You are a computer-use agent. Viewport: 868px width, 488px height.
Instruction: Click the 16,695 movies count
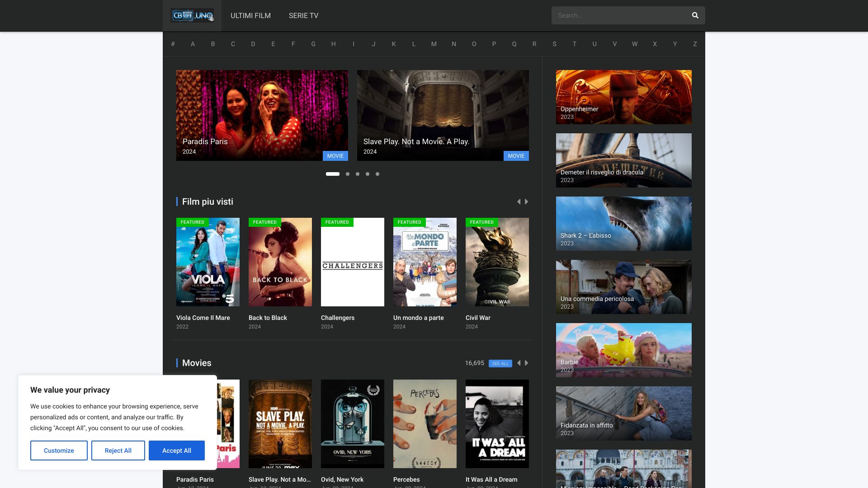pyautogui.click(x=475, y=363)
